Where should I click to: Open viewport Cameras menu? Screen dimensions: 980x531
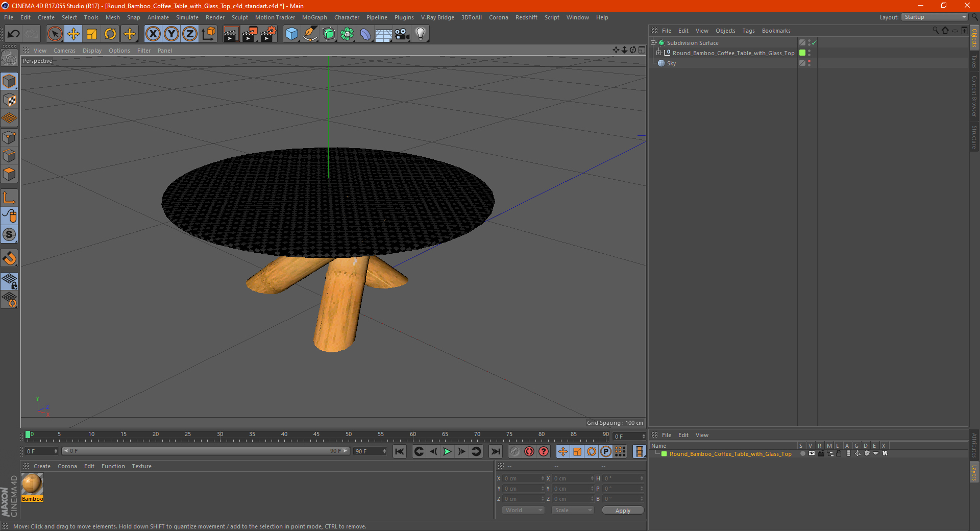[64, 51]
